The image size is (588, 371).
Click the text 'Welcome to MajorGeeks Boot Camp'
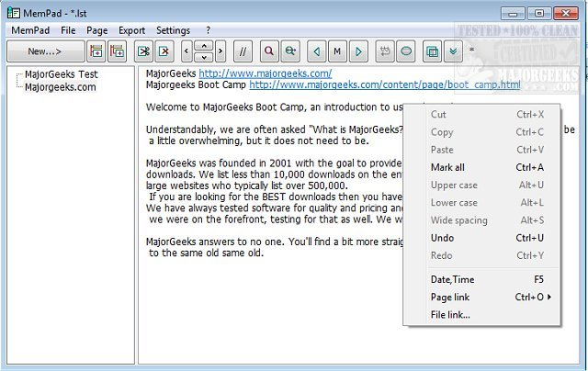224,107
